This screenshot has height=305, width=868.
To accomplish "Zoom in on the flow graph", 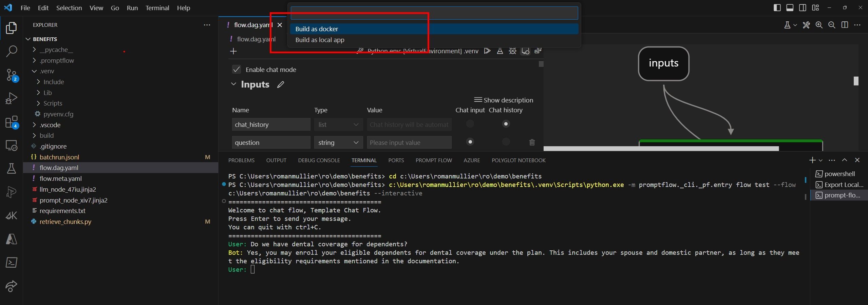I will 819,25.
